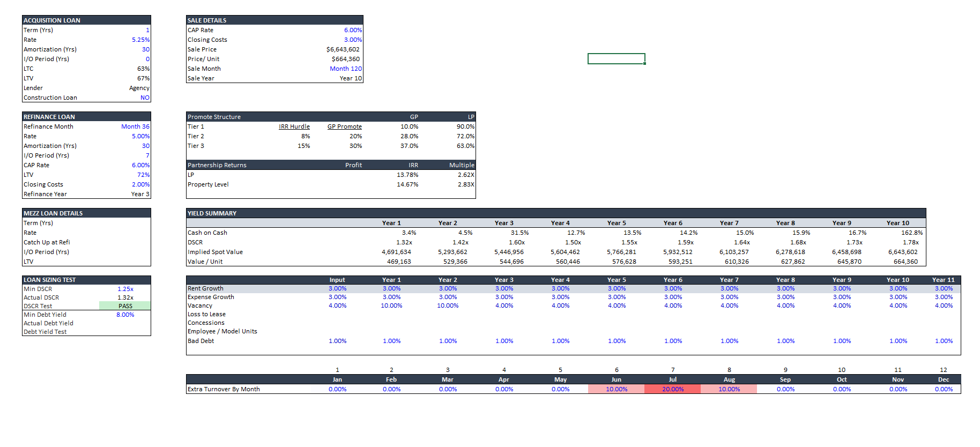The height and width of the screenshot is (447, 980).
Task: Select the 'IRR Hurdle' underlined heading
Action: tap(294, 126)
